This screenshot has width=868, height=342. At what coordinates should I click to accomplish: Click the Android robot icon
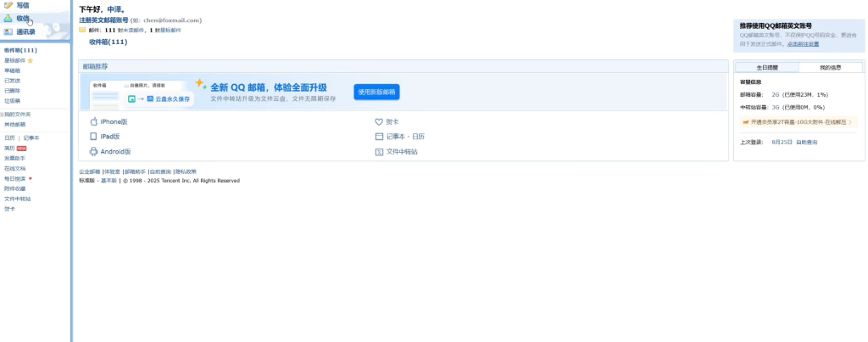point(94,151)
